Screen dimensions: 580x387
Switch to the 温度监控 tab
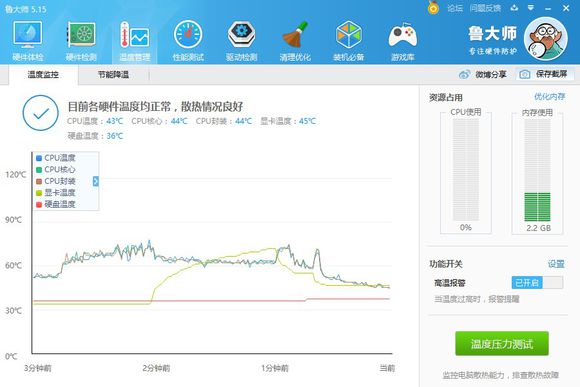click(43, 75)
